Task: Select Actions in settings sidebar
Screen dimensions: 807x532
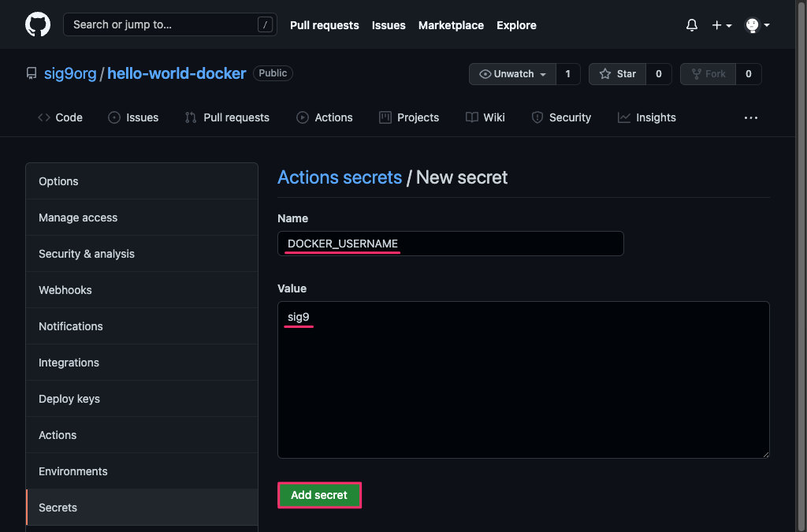Action: pos(142,435)
